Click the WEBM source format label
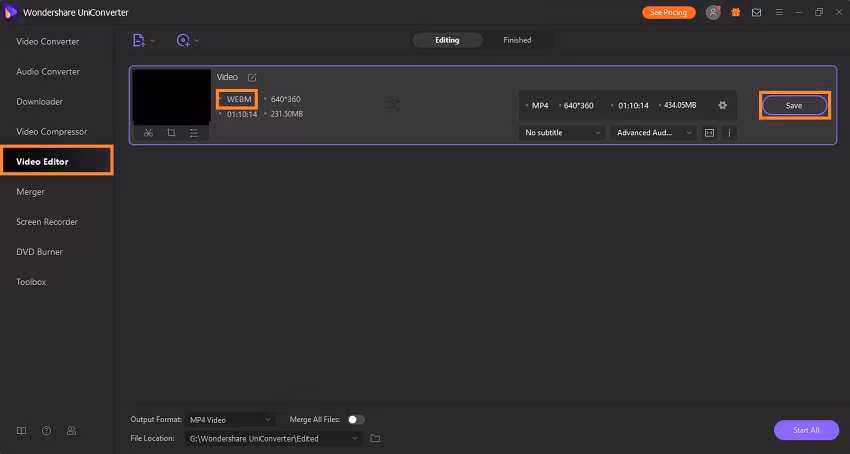 [239, 99]
